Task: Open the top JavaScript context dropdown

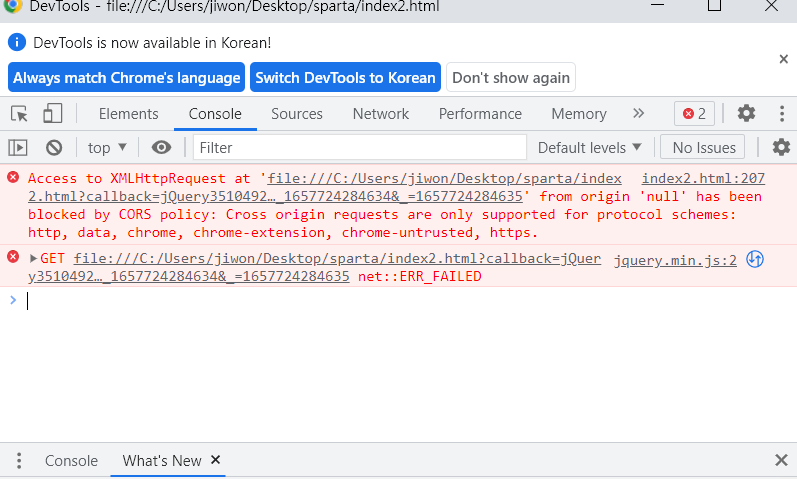Action: (107, 147)
